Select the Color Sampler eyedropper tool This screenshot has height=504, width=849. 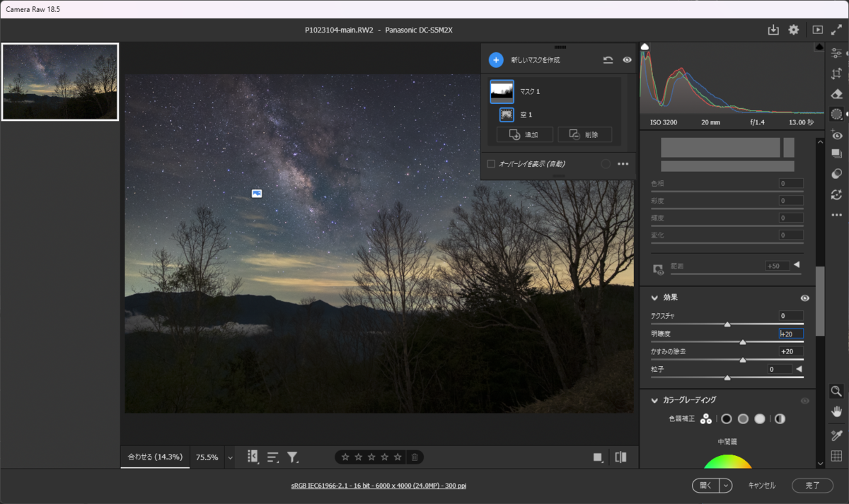coord(836,435)
